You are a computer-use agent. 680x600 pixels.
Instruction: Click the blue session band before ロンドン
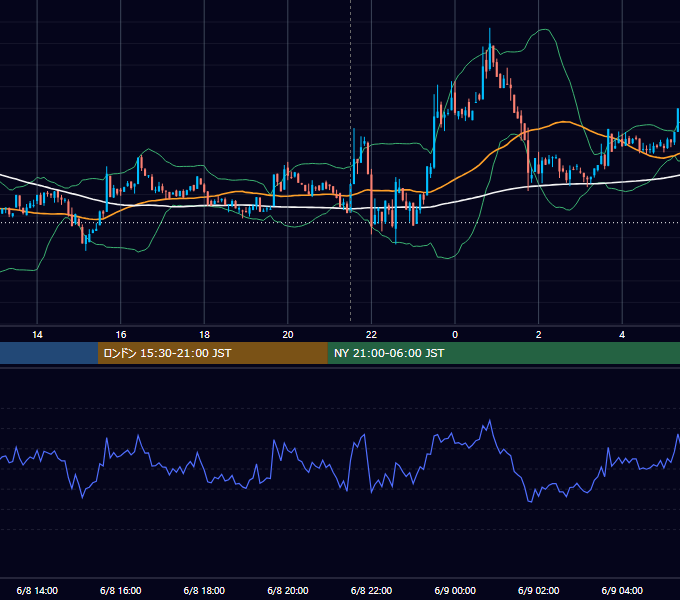[x=49, y=353]
